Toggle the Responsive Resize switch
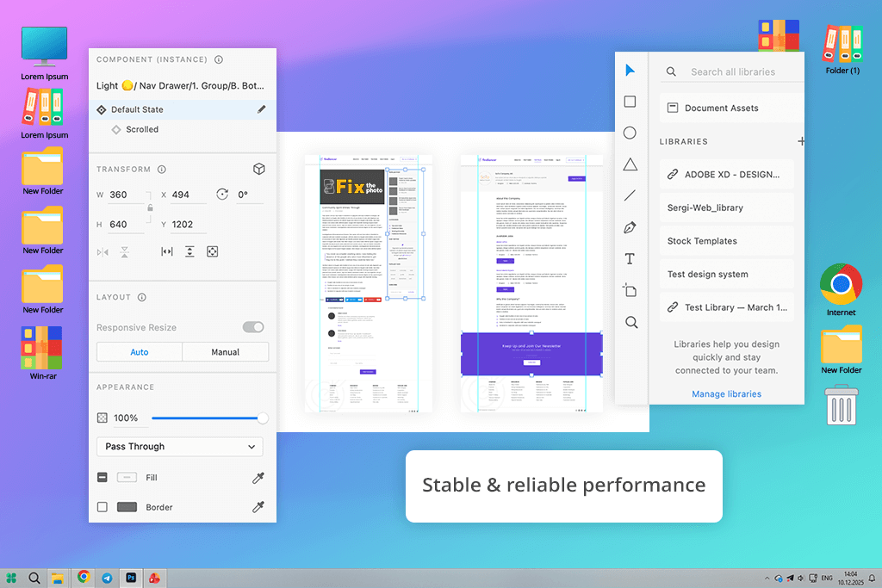 tap(253, 327)
